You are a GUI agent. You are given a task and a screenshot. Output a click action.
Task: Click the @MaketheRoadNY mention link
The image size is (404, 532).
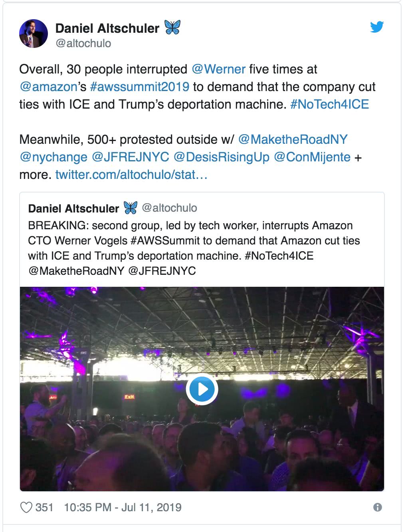[293, 139]
